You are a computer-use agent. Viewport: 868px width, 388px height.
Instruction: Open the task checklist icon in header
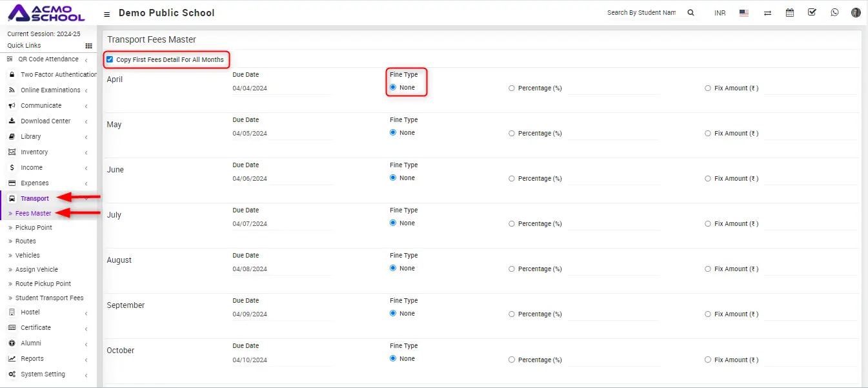[x=812, y=12]
